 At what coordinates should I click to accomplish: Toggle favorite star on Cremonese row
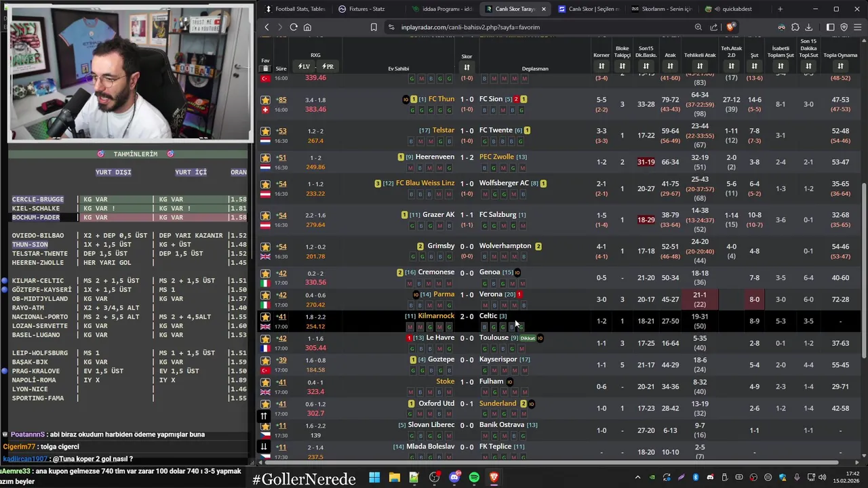[x=265, y=273]
